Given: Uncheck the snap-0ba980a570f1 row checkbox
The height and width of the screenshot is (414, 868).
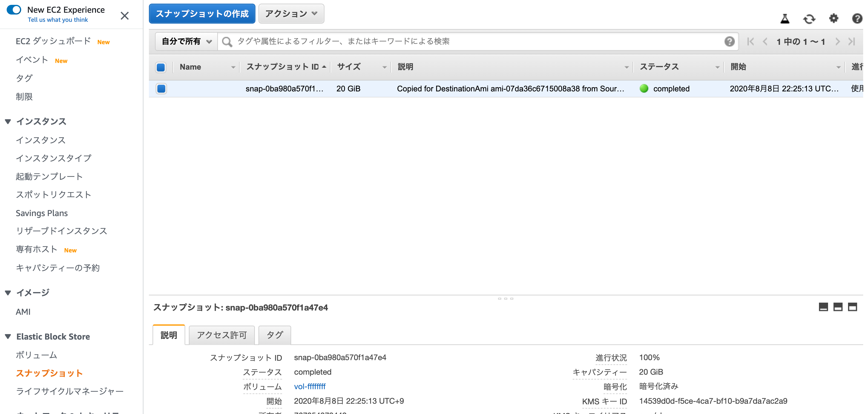Looking at the screenshot, I should [x=161, y=89].
